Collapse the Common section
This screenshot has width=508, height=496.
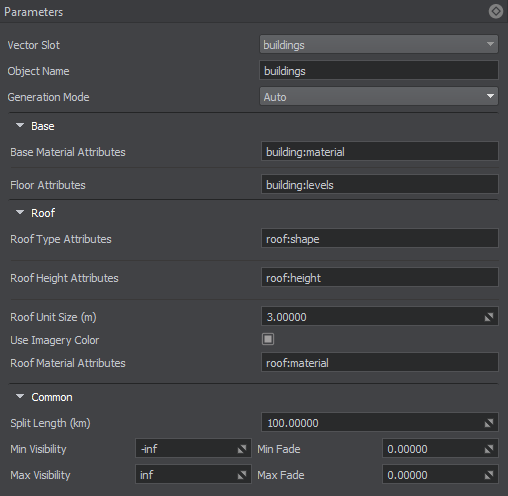[20, 396]
